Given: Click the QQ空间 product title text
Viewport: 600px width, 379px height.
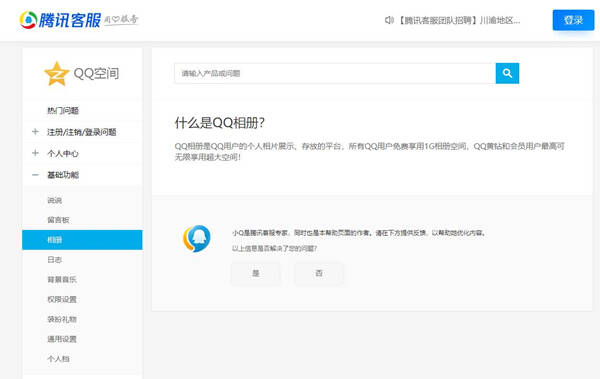Looking at the screenshot, I should pyautogui.click(x=96, y=73).
